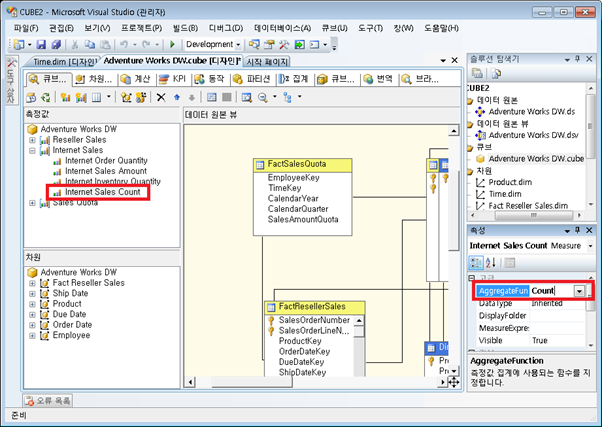Expand the Employee dimension node
Screen dimensions: 602x427
[33, 336]
